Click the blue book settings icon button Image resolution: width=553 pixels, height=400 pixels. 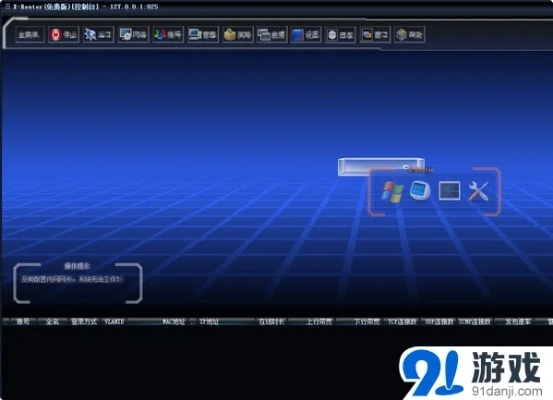pos(306,35)
